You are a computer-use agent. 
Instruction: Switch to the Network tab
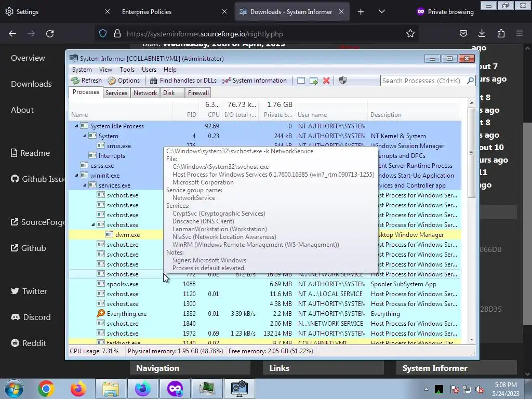pos(145,92)
